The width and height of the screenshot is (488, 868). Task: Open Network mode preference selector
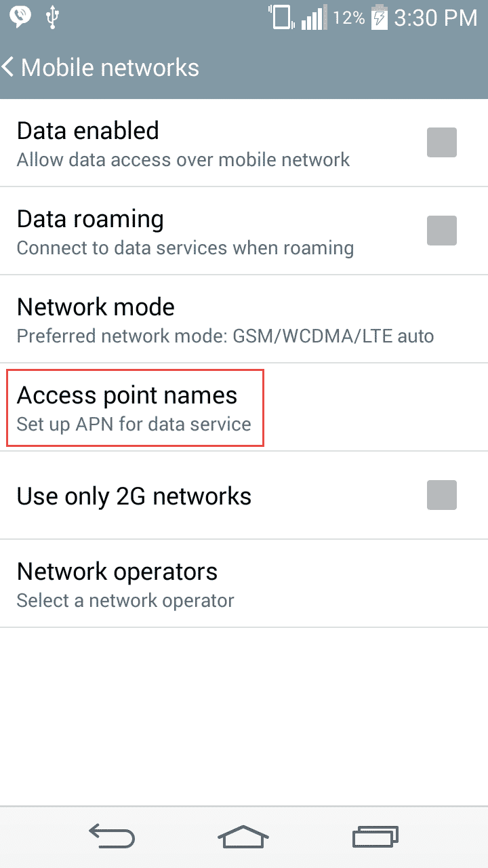tap(224, 319)
